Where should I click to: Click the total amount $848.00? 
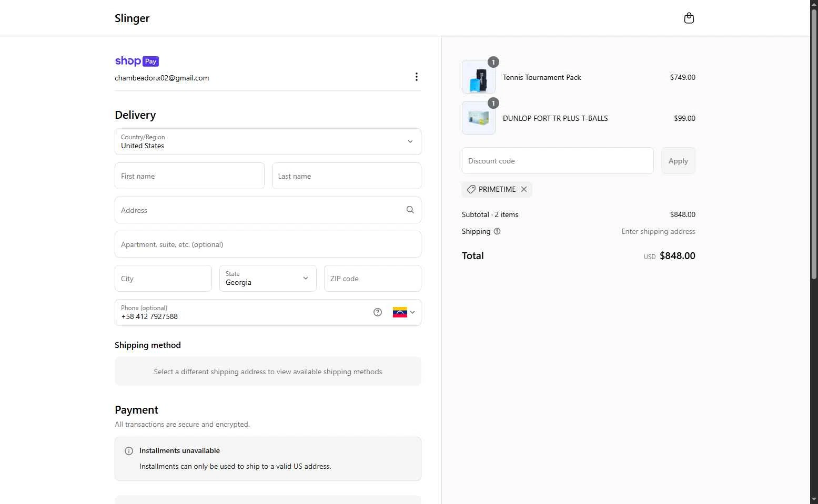(x=678, y=255)
